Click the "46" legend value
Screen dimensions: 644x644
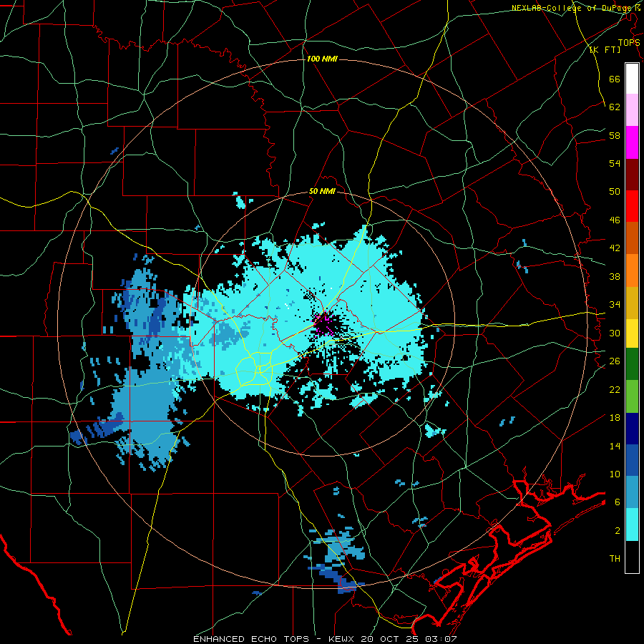point(615,220)
